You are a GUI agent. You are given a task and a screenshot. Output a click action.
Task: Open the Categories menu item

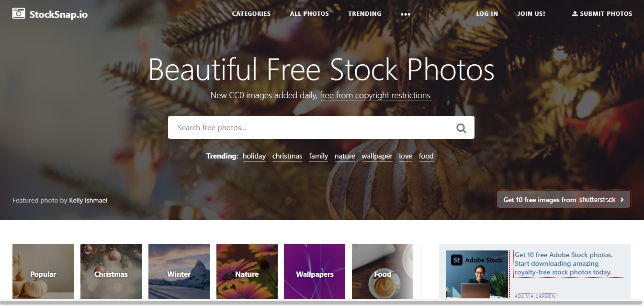251,13
